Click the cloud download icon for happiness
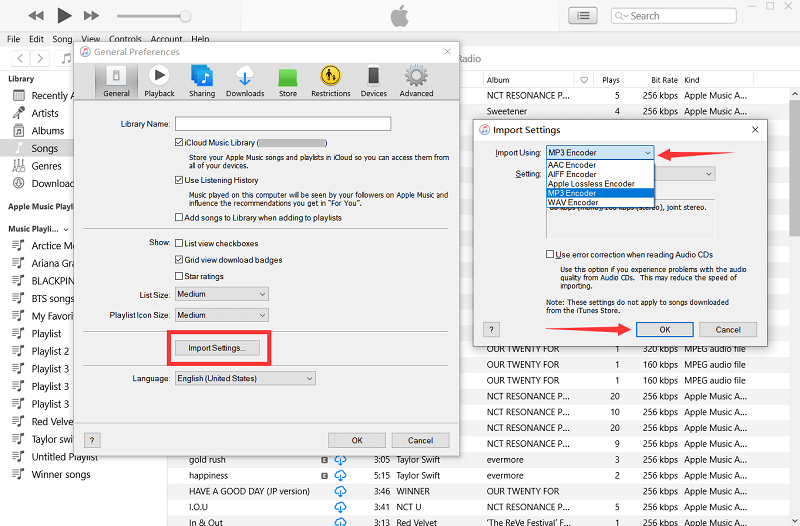 coord(340,475)
